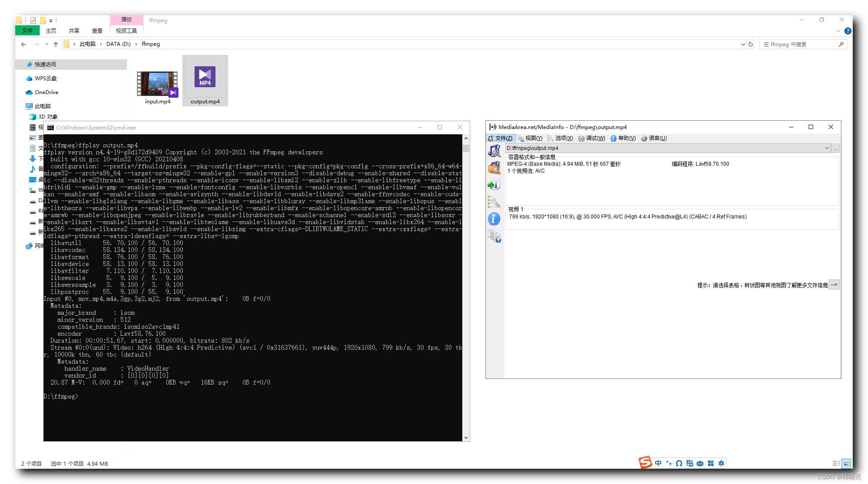The height and width of the screenshot is (484, 868).
Task: Open MediaInfo 选项(X) menu
Action: click(x=560, y=138)
